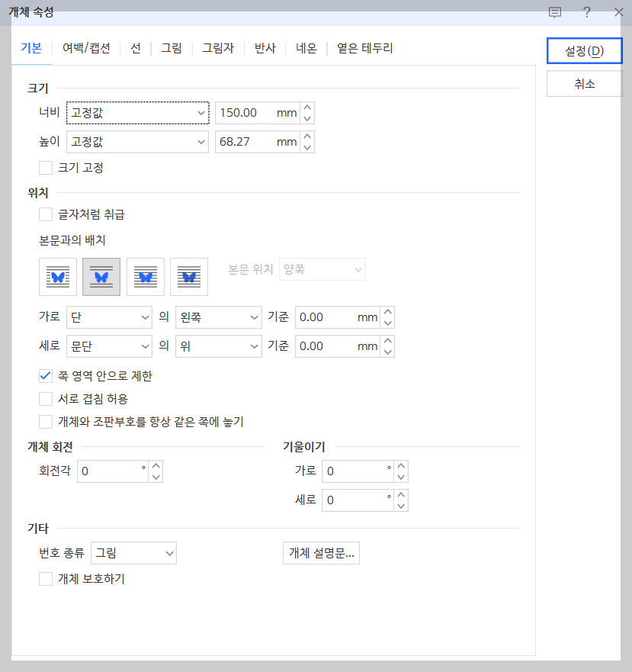Enable the 크기 고정 checkbox
632x672 pixels.
[46, 168]
